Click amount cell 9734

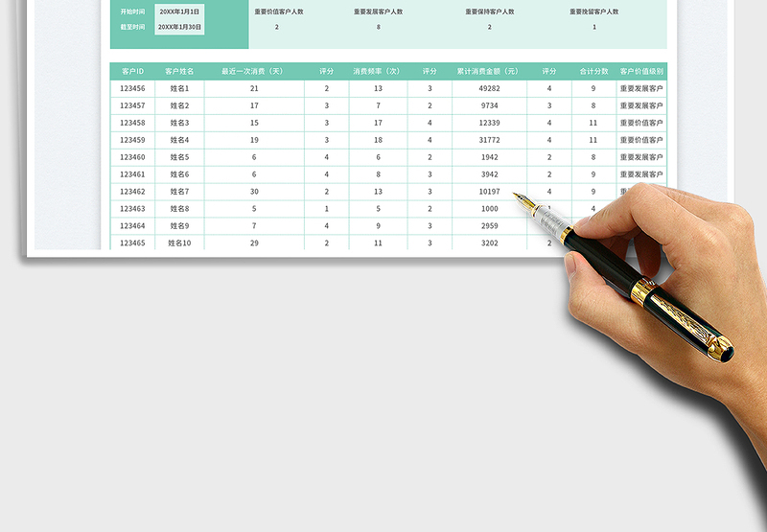coord(489,105)
